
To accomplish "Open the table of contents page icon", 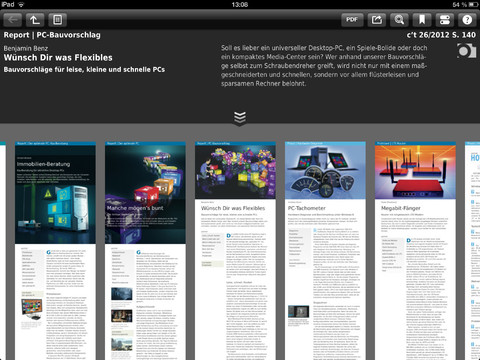I will coord(58,20).
